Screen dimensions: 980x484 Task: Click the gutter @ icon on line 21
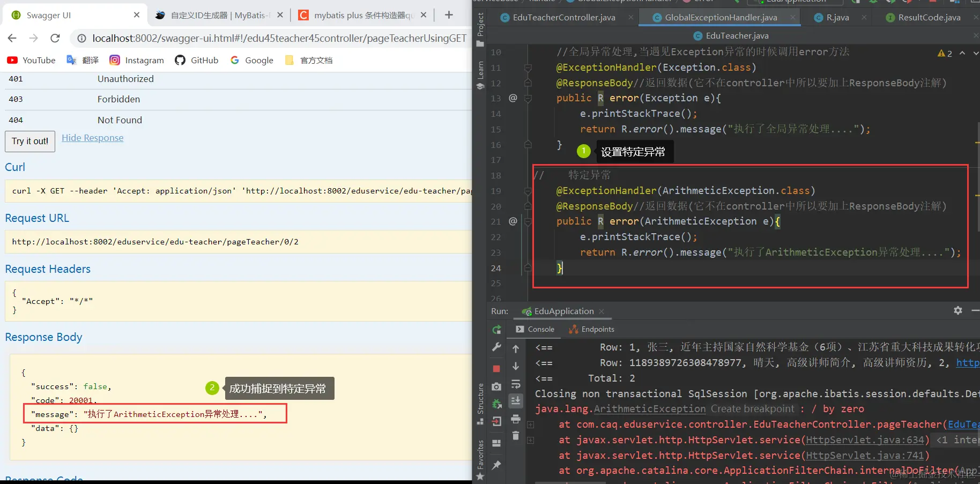click(x=513, y=221)
